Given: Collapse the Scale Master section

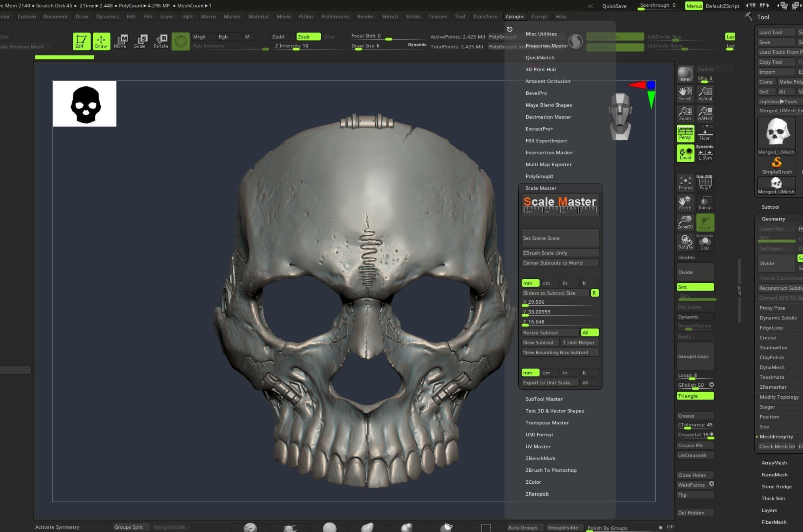Looking at the screenshot, I should (x=541, y=188).
